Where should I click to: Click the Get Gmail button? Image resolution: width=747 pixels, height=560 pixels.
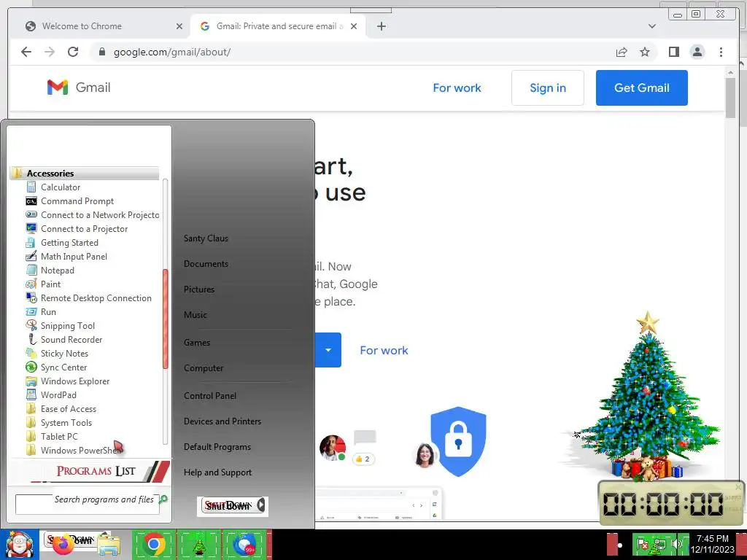[642, 87]
